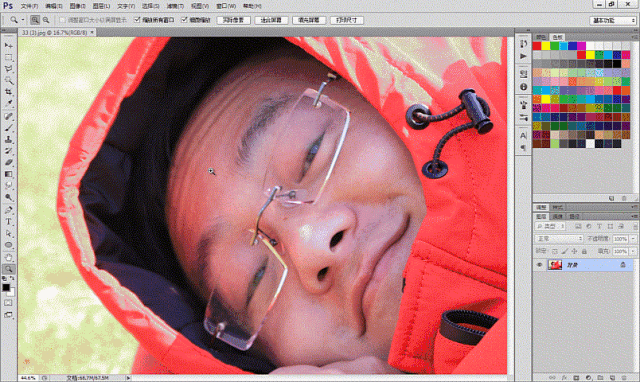640x382 pixels.
Task: Click the 填充屏幕 button
Action: click(309, 20)
